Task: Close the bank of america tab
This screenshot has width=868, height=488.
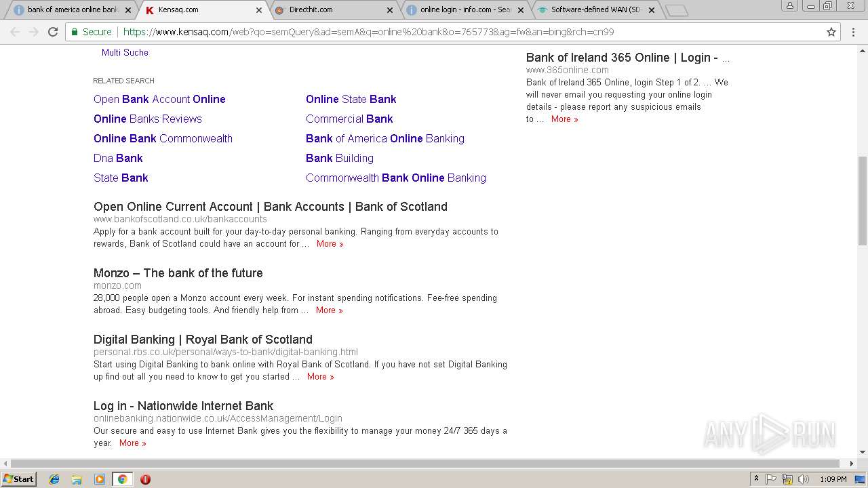Action: pyautogui.click(x=127, y=10)
